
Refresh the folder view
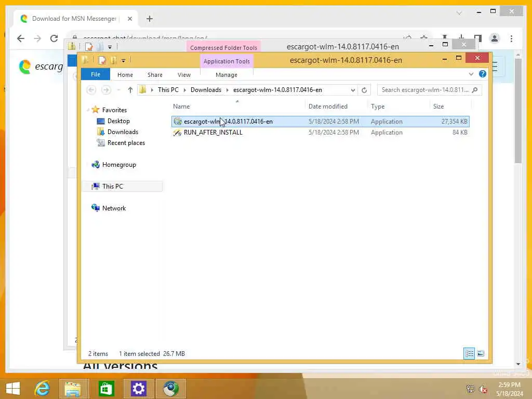tap(364, 90)
